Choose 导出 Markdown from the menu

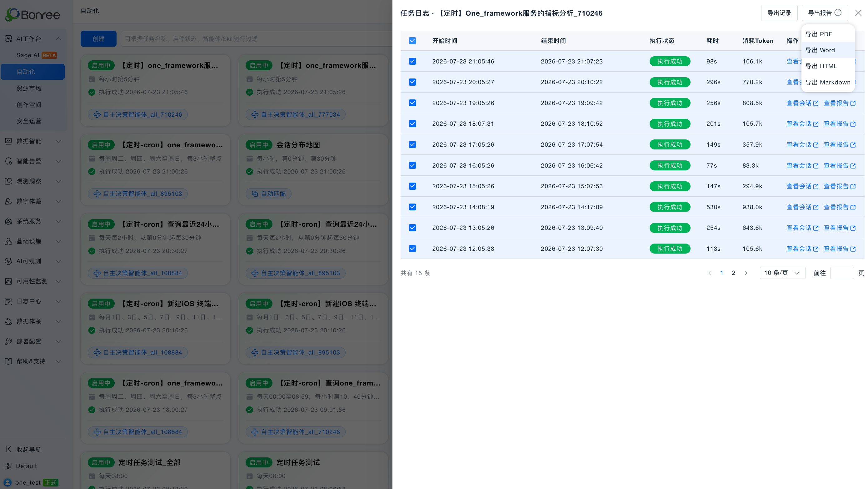pos(828,82)
